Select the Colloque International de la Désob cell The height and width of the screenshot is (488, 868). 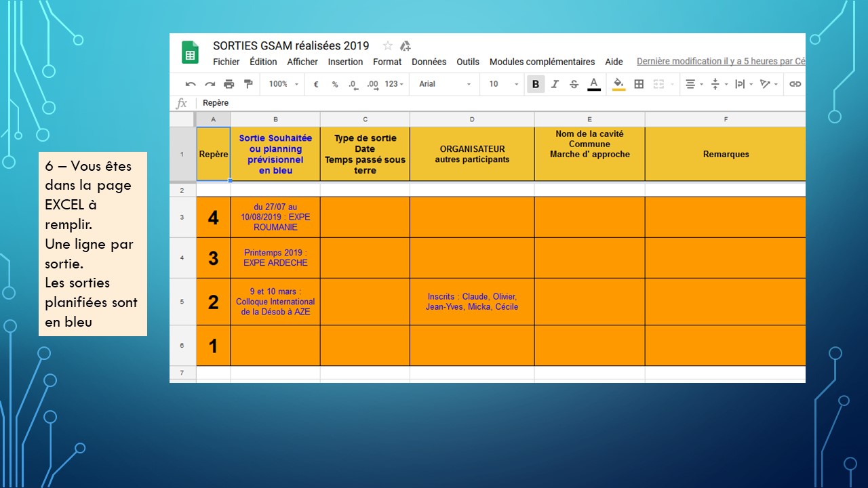click(275, 302)
